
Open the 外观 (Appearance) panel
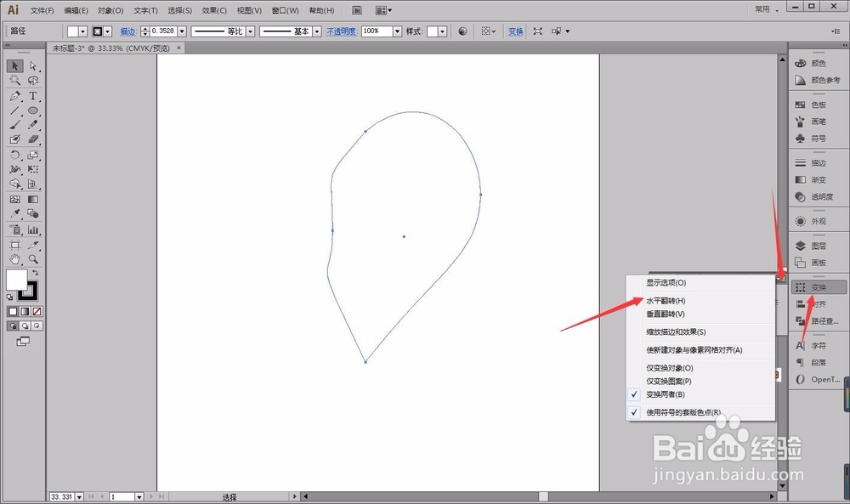(x=818, y=221)
